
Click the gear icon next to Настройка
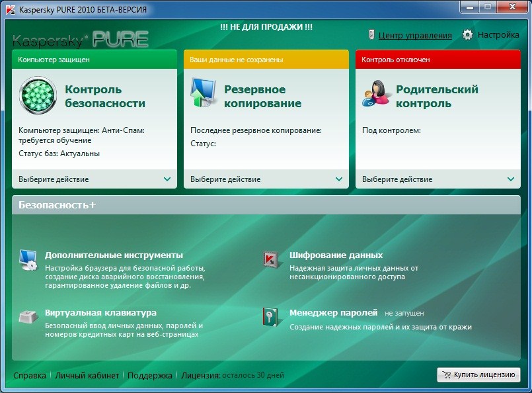pos(467,34)
